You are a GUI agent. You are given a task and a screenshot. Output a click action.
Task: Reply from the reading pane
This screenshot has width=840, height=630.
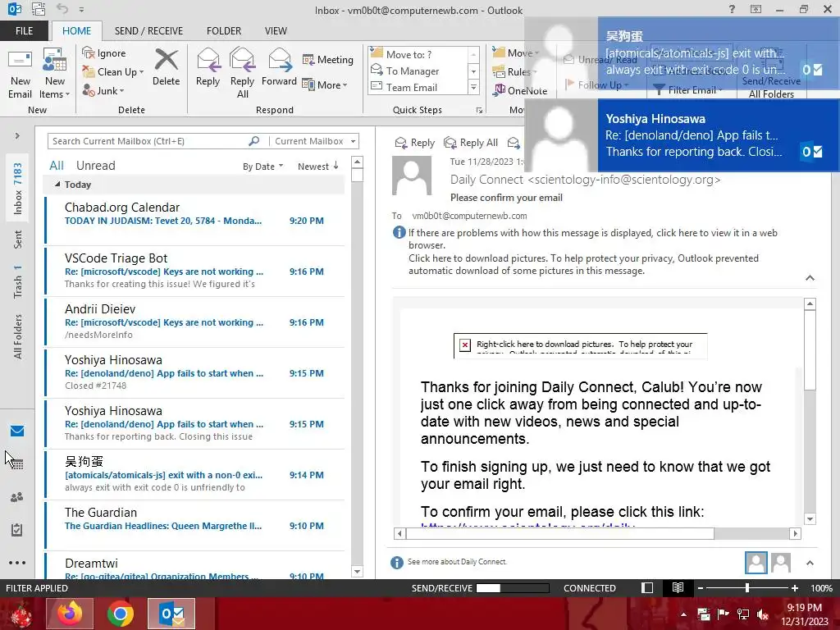pyautogui.click(x=415, y=143)
